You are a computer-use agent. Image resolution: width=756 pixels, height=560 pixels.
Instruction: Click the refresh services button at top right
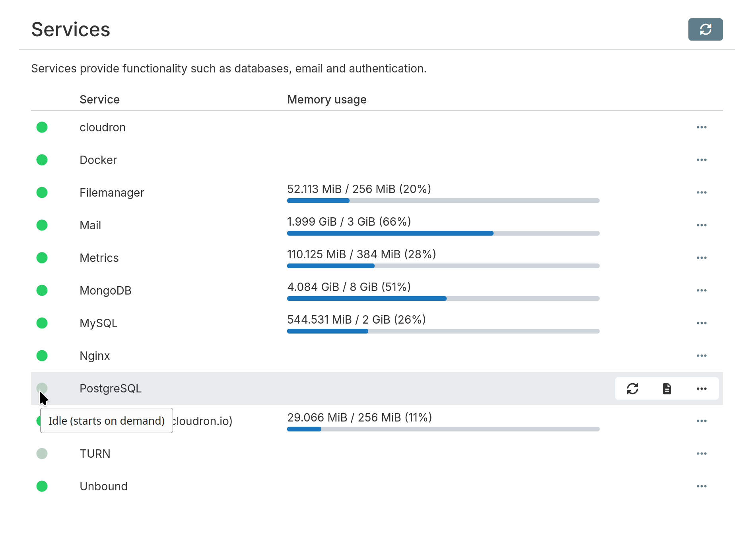click(x=705, y=29)
